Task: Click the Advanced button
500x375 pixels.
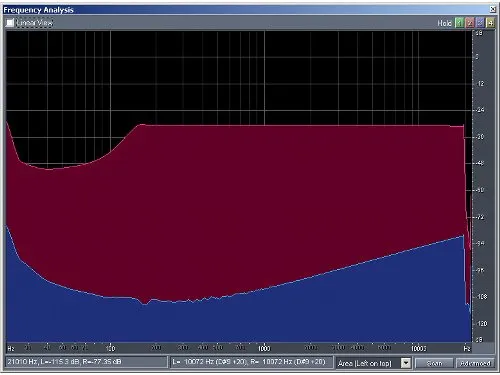Action: coord(475,363)
